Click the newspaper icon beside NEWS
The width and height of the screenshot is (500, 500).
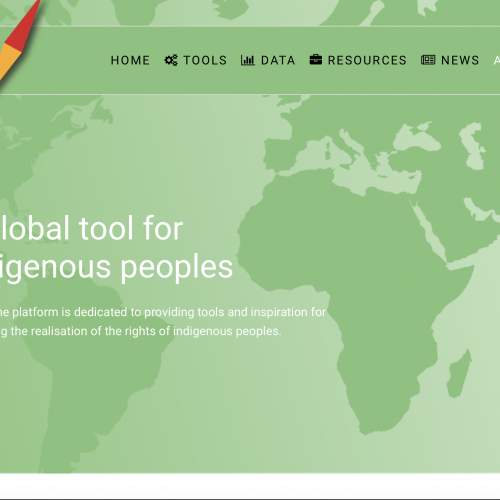pyautogui.click(x=428, y=60)
